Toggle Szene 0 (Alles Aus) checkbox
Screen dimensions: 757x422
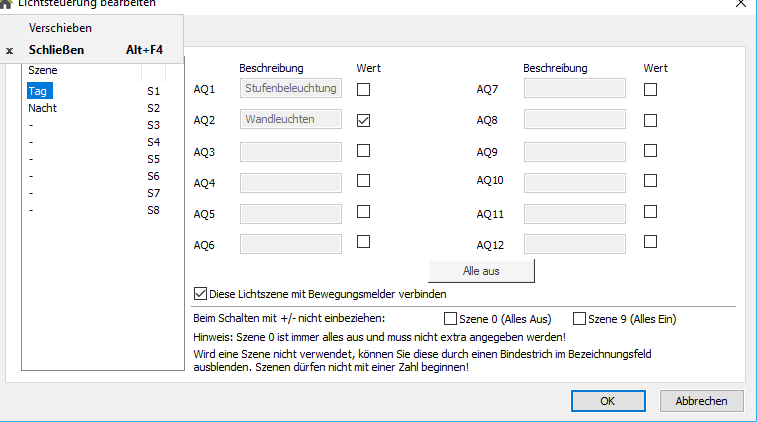449,319
